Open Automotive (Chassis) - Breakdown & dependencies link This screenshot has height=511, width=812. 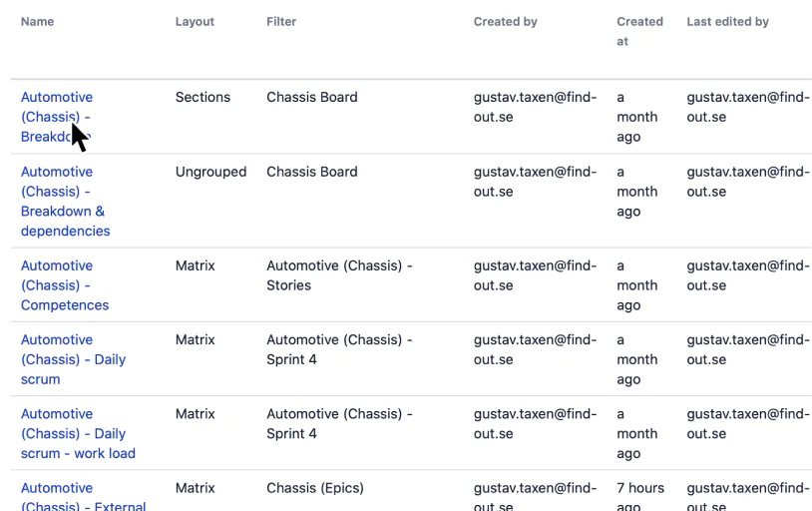tap(65, 201)
